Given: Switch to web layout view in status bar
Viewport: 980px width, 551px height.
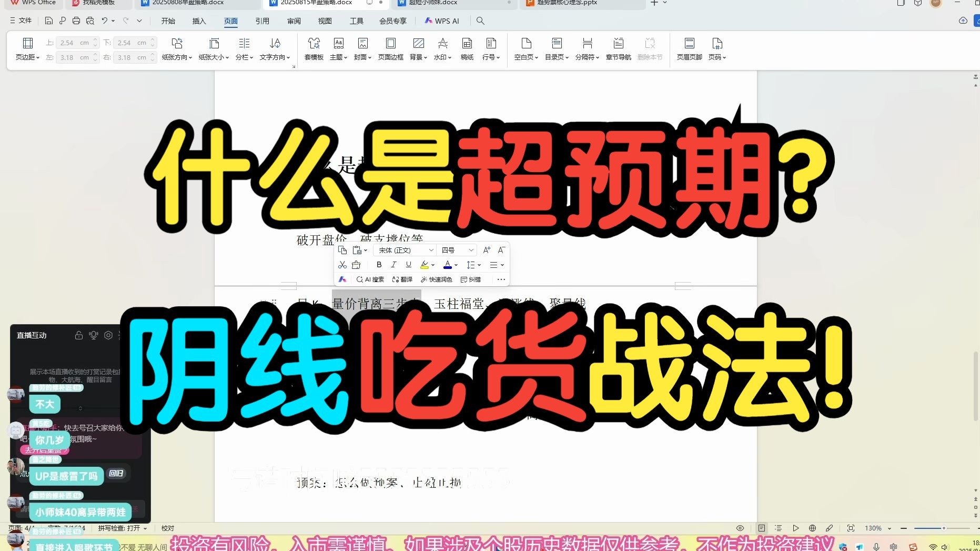Looking at the screenshot, I should coord(813,528).
